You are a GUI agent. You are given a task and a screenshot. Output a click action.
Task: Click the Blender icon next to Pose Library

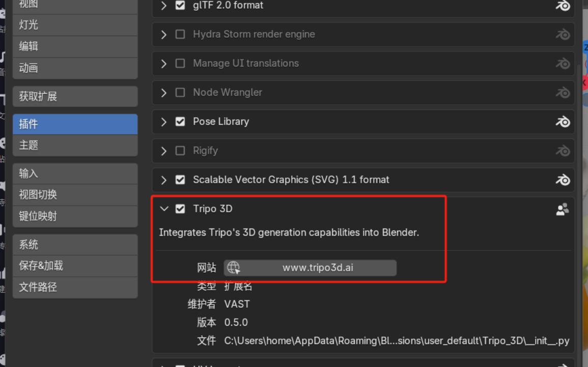tap(562, 121)
